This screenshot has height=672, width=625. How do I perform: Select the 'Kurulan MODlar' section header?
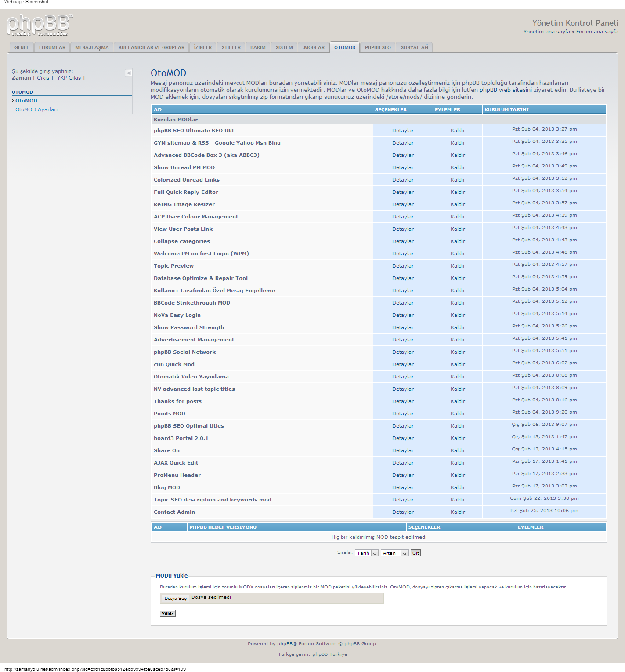pyautogui.click(x=379, y=120)
